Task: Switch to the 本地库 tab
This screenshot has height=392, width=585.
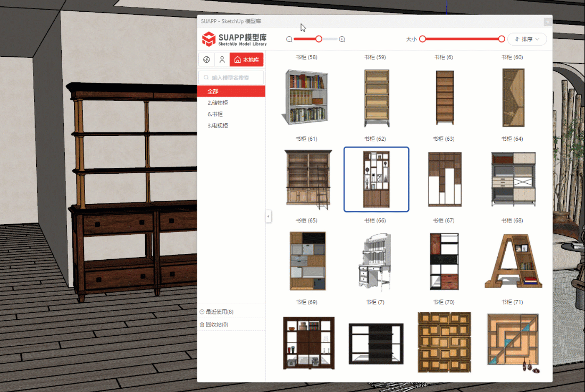Action: 246,59
